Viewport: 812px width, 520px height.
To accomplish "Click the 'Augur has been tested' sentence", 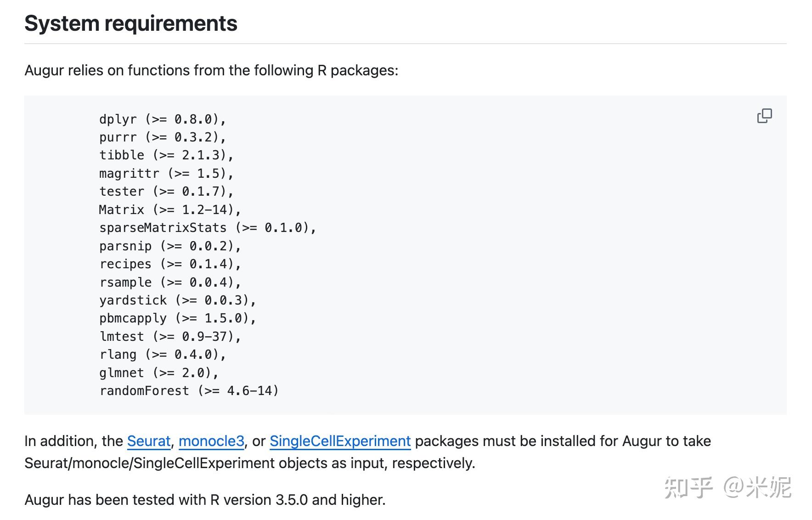I will [205, 500].
